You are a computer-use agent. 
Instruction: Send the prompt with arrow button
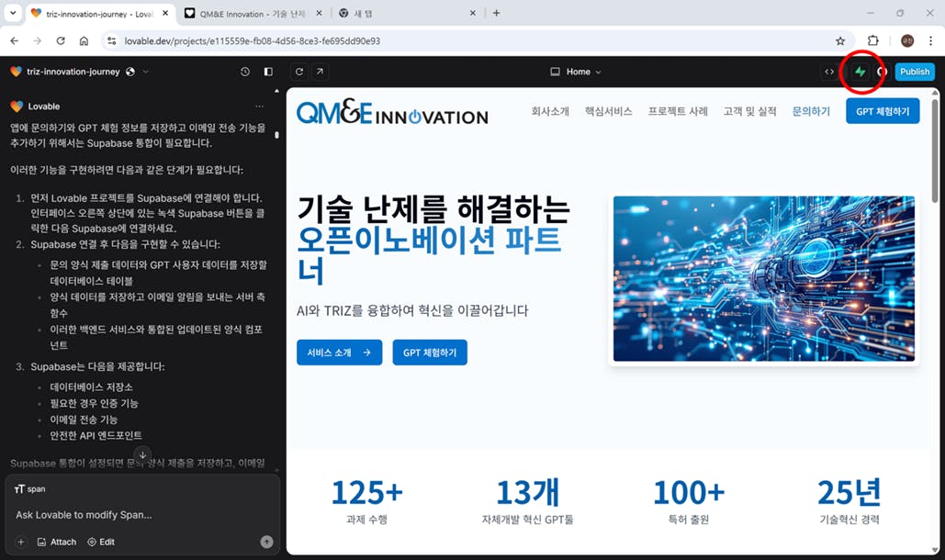pyautogui.click(x=266, y=542)
